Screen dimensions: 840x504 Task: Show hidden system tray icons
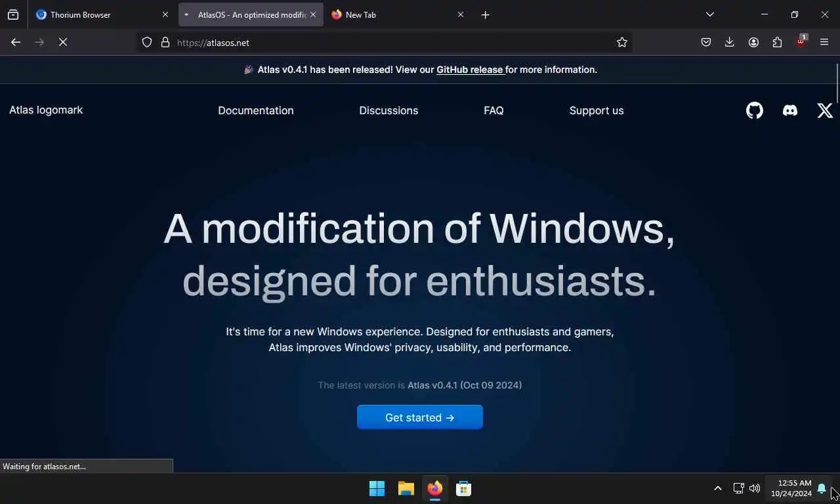(718, 488)
